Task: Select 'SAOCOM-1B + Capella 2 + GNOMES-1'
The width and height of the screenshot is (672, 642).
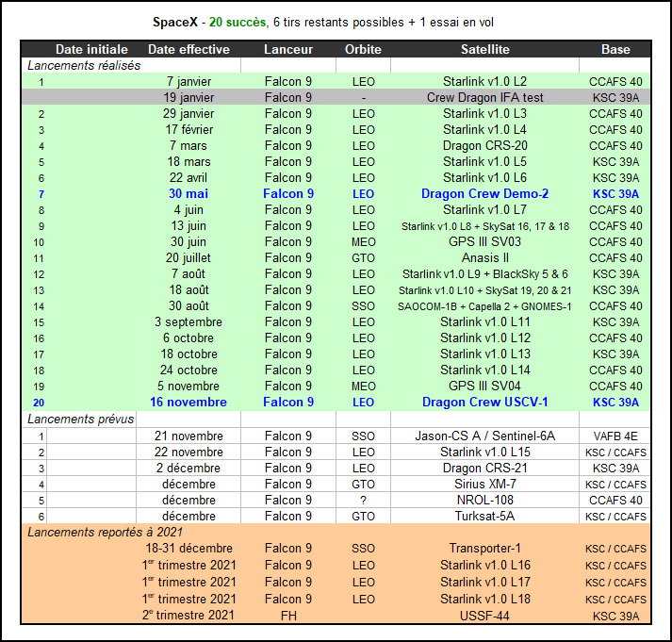Action: [484, 306]
